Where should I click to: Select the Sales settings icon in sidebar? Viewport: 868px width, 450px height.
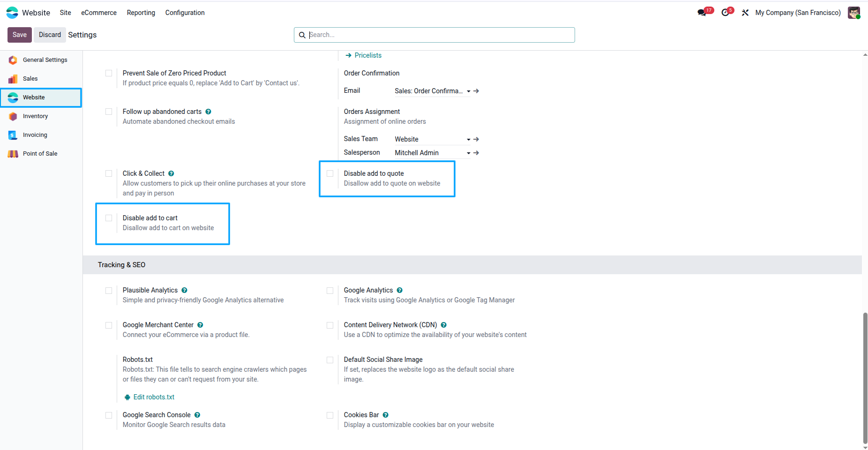coord(13,78)
